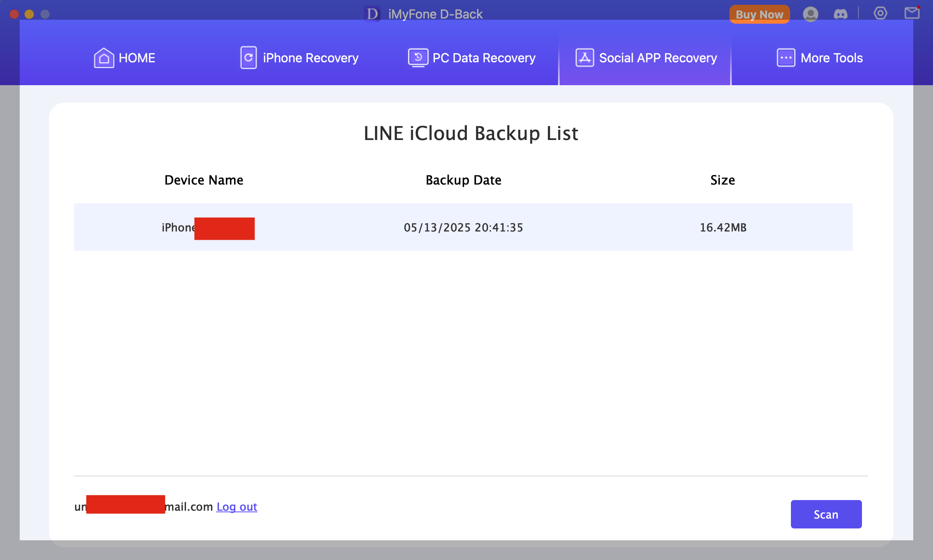Click the Log out link
The image size is (933, 560).
(x=237, y=506)
